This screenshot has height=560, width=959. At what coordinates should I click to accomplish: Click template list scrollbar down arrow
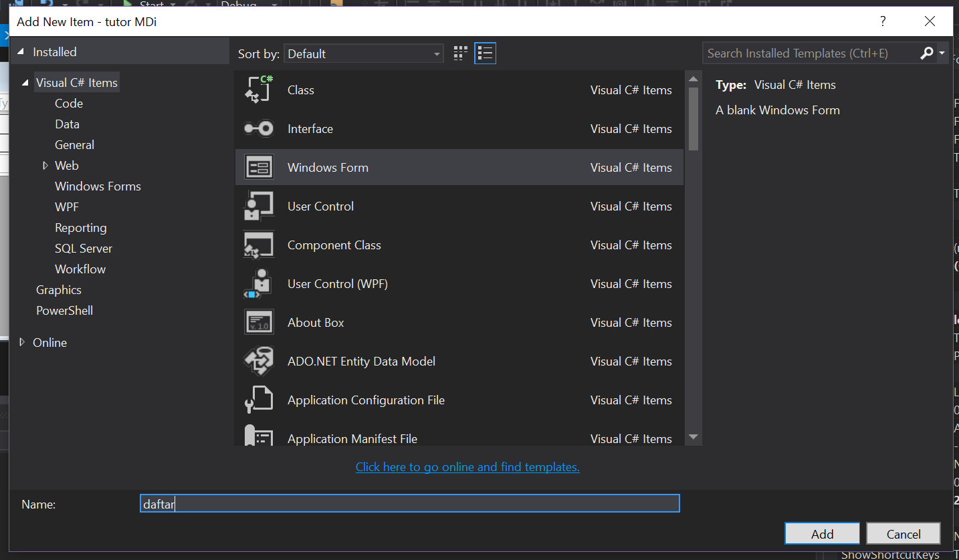pyautogui.click(x=694, y=437)
